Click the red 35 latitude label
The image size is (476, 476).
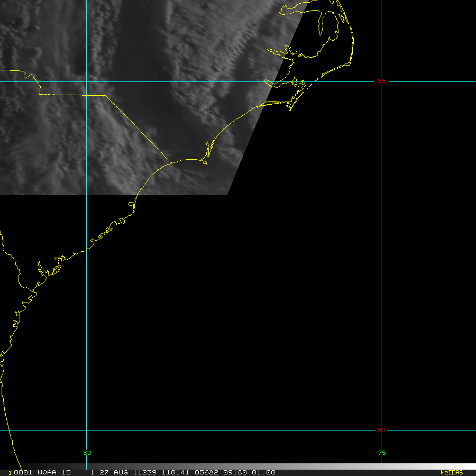(381, 81)
